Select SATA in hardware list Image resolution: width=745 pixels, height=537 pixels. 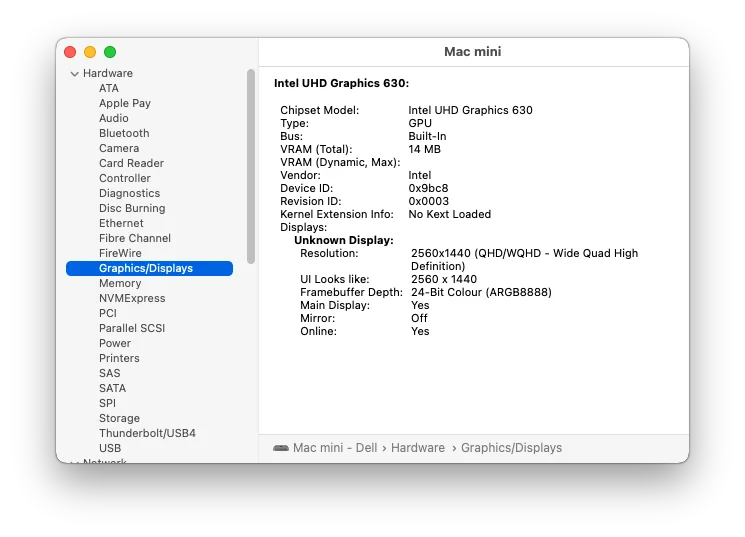[113, 388]
